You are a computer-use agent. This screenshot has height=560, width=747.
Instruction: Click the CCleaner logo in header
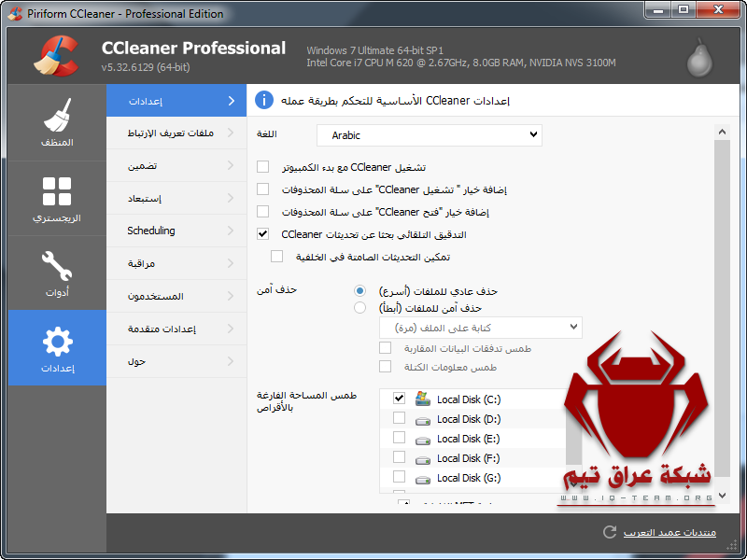[x=56, y=56]
